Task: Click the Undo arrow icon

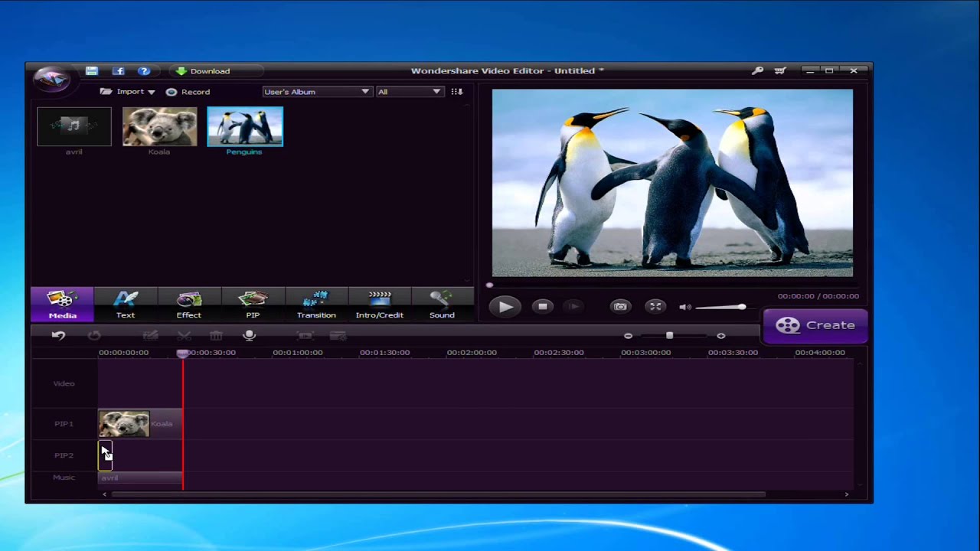Action: tap(58, 335)
